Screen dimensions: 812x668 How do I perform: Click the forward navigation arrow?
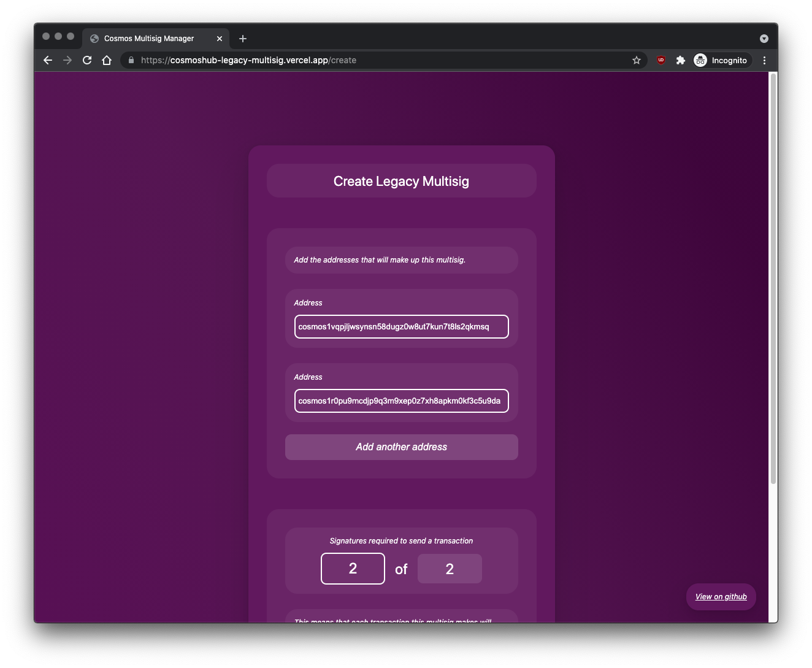tap(67, 60)
